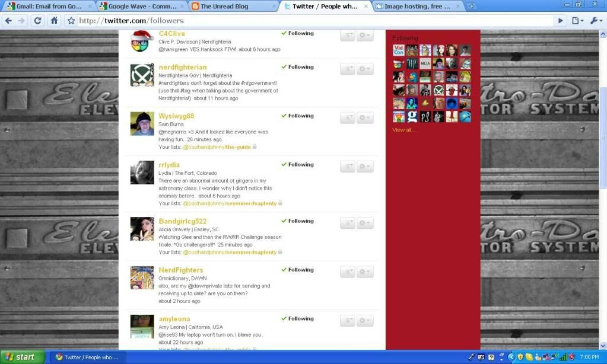Screen dimensions: 607x364
Task: Switch to the Image hosting tab
Action: coord(417,6)
